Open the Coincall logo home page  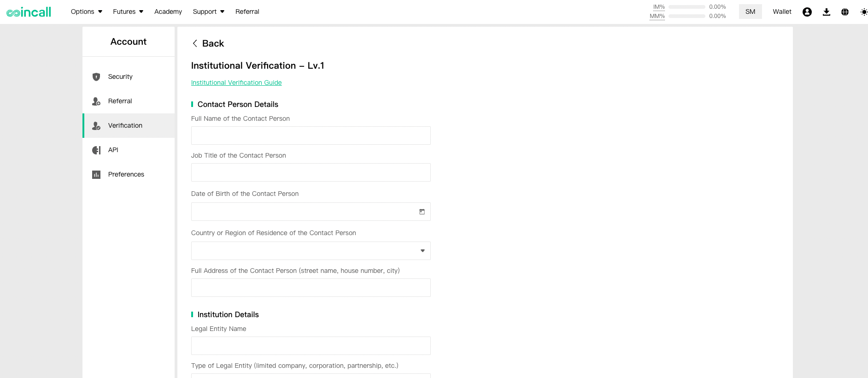(x=29, y=12)
